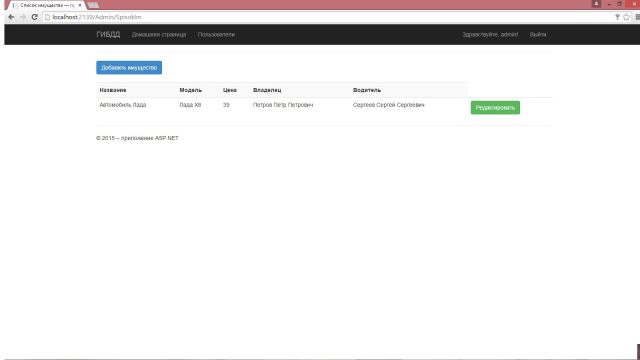Click the Водитель column header
Screen dimensions: 640x360
click(x=367, y=90)
